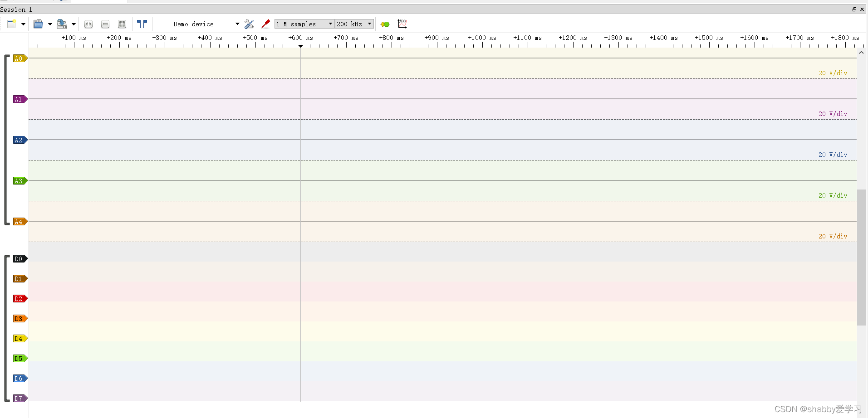Click A2's 20 V/div scale text
This screenshot has height=418, width=868.
pos(833,155)
